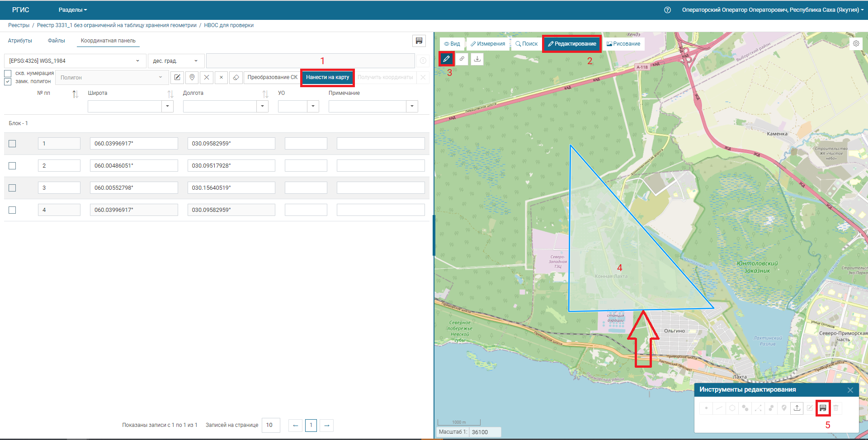Screen dimensions: 868x440
Task: Open the EPSG:4326 WGS_1984 coordinate system dropdown
Action: coord(75,61)
